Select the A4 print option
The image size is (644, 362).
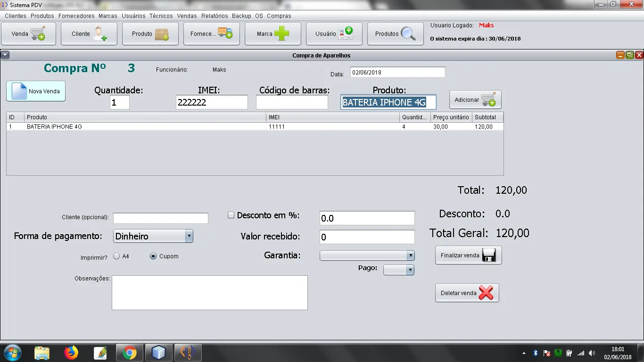(116, 256)
